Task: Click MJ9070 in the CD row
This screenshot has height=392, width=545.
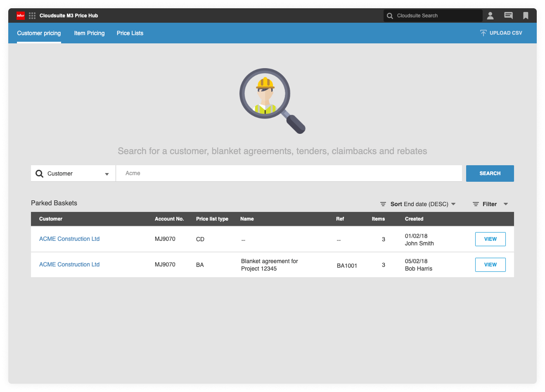Action: [165, 239]
